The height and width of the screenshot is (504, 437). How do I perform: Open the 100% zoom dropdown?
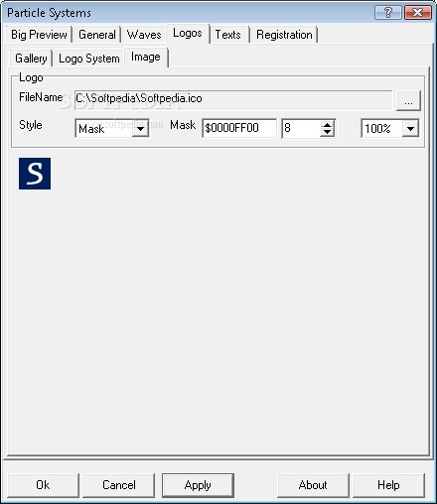[x=410, y=129]
